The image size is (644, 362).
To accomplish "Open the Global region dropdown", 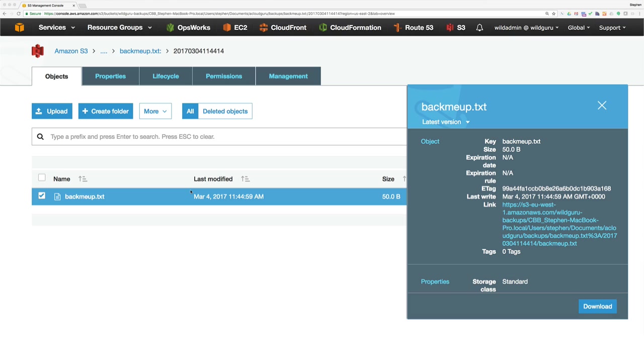I will [x=579, y=28].
